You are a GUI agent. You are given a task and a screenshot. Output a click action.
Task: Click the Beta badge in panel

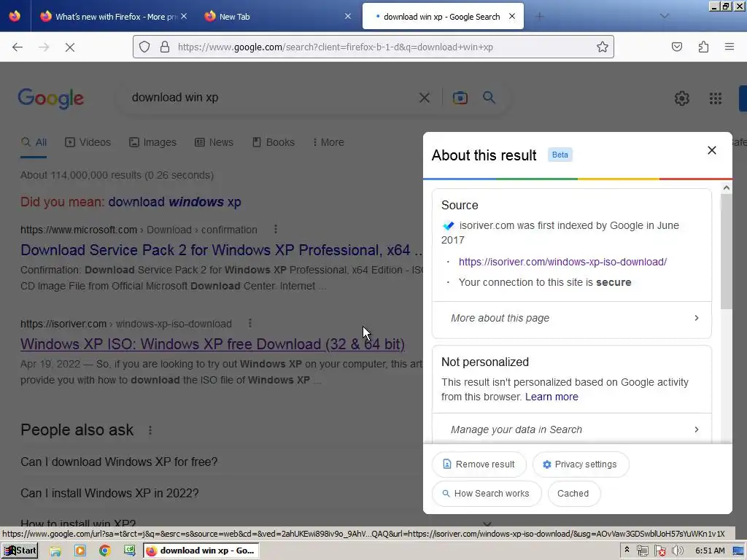(560, 155)
